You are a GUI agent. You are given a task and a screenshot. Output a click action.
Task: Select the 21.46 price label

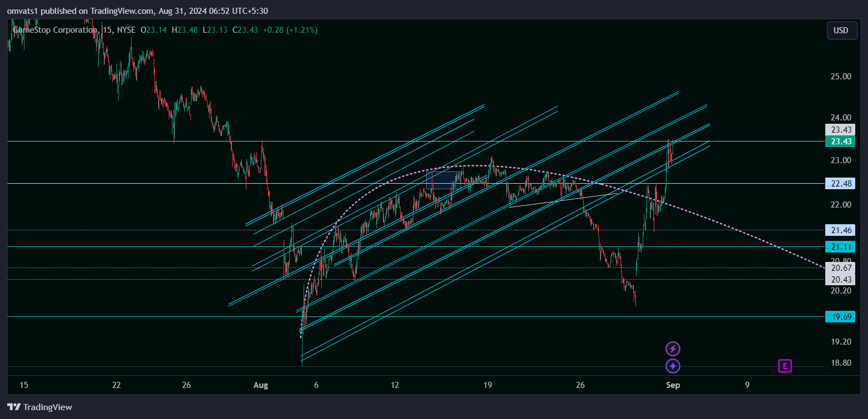tap(840, 230)
